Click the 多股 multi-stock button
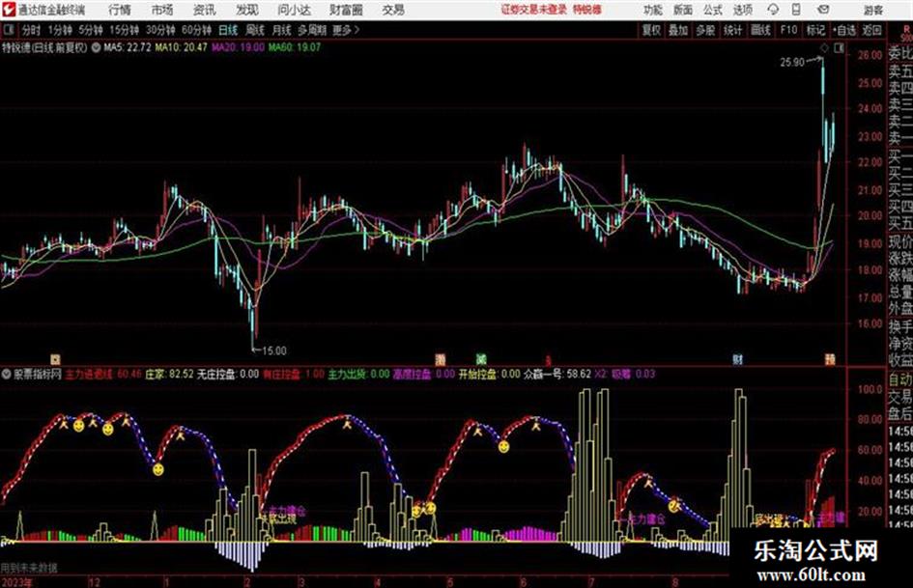913x588 pixels. click(x=705, y=30)
